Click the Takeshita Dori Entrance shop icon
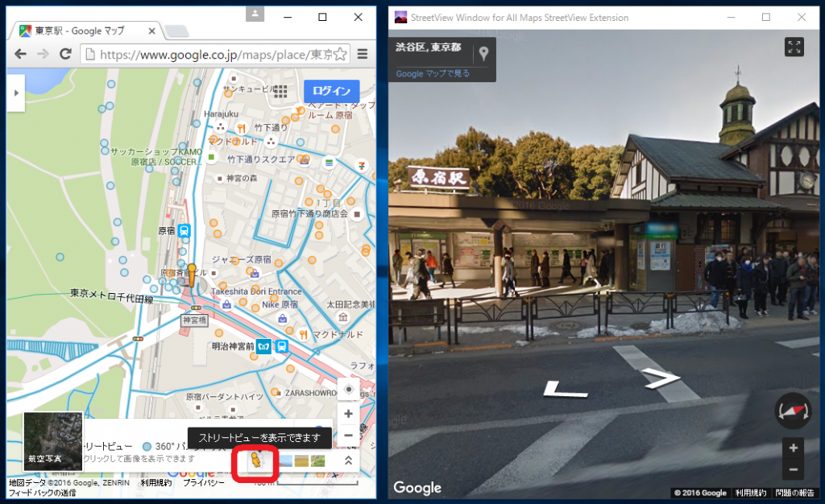The height and width of the screenshot is (504, 825). [226, 304]
